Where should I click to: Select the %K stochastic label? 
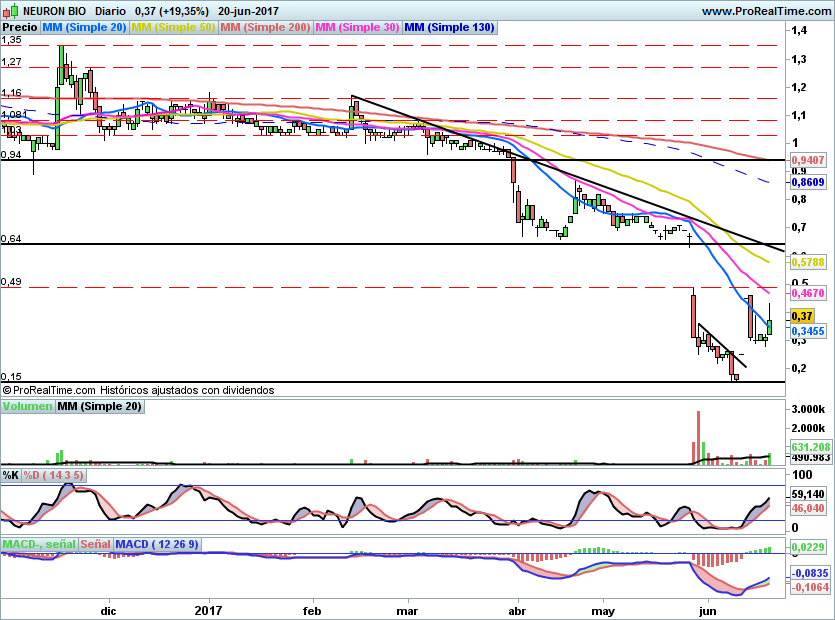[x=11, y=475]
